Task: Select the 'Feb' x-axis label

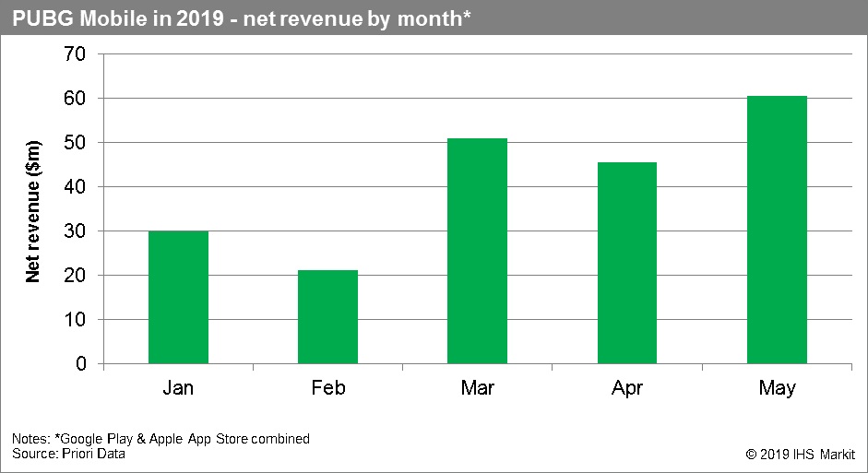Action: 327,388
